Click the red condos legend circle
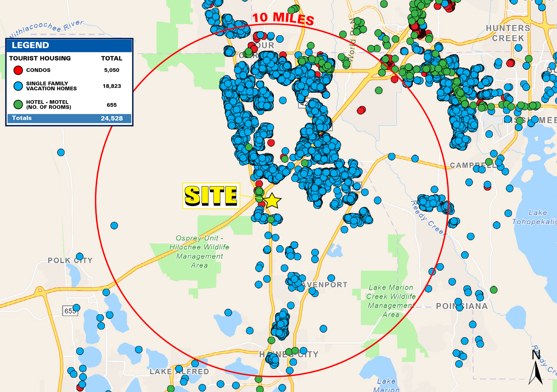Viewport: 557px width, 392px height. click(18, 70)
